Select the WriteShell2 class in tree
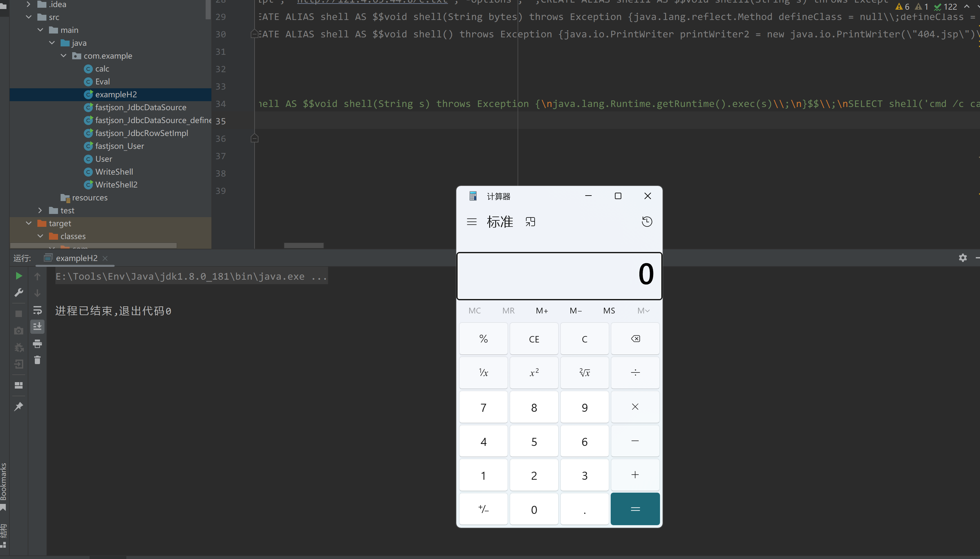This screenshot has height=559, width=980. [116, 185]
